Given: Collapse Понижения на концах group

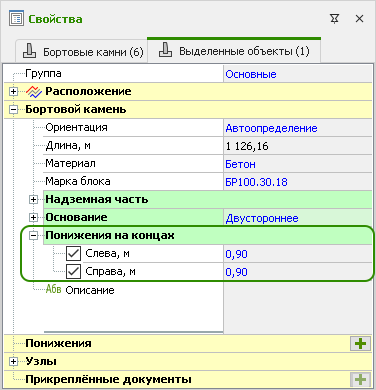Looking at the screenshot, I should pyautogui.click(x=33, y=236).
